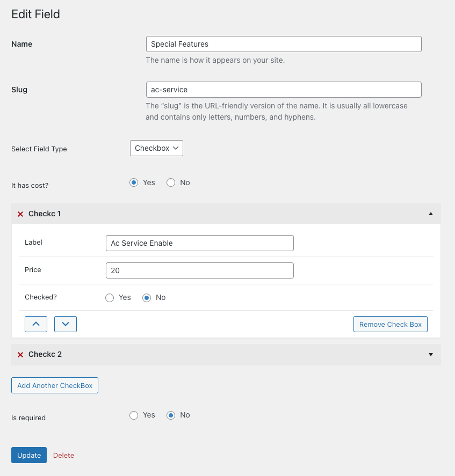This screenshot has height=476, width=455.
Task: Collapse the Checkc 1 panel triangle
Action: (x=430, y=214)
